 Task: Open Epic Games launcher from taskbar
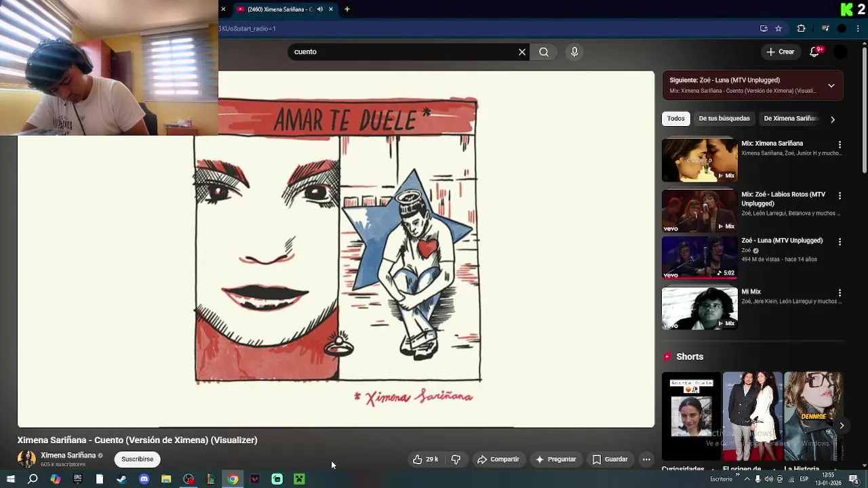click(77, 479)
